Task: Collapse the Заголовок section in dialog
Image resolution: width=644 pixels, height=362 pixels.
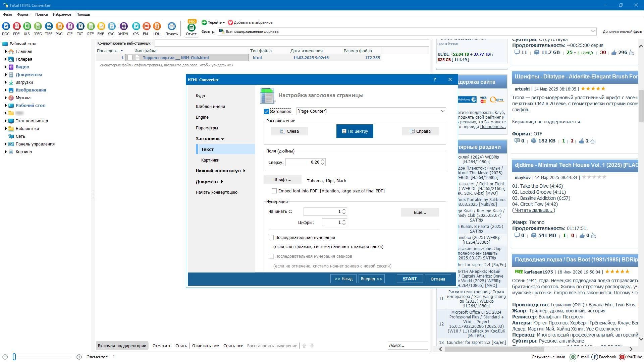Action: (222, 139)
